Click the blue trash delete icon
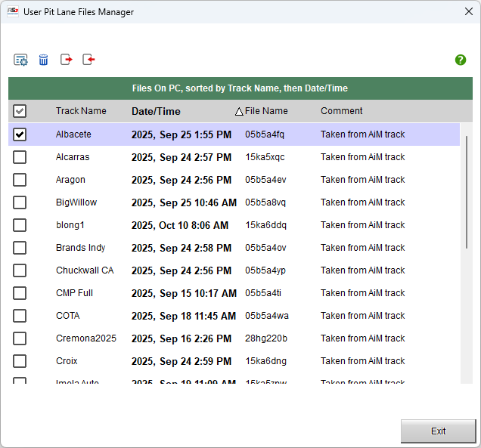This screenshot has height=448, width=481. (x=43, y=60)
